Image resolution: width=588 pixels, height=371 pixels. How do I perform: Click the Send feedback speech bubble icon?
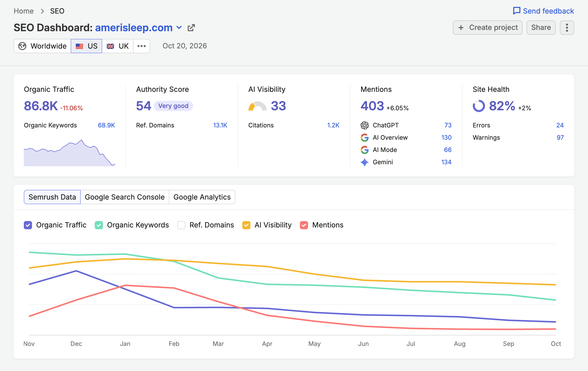tap(517, 11)
